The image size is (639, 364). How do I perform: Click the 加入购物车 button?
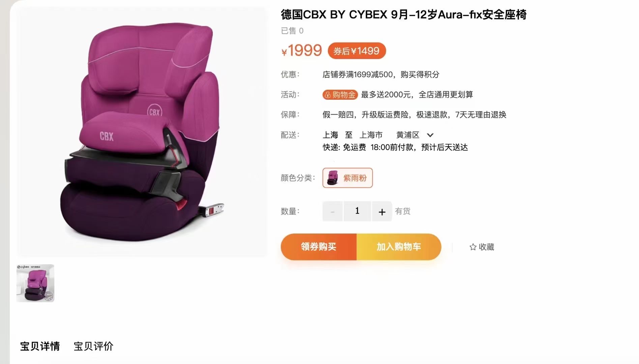(399, 247)
